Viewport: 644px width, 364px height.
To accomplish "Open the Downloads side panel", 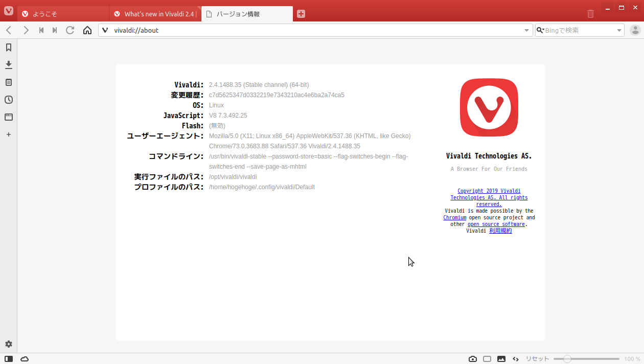I will point(9,65).
